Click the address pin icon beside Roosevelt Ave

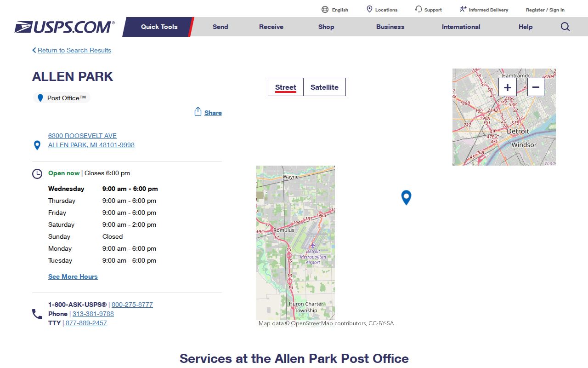point(37,145)
